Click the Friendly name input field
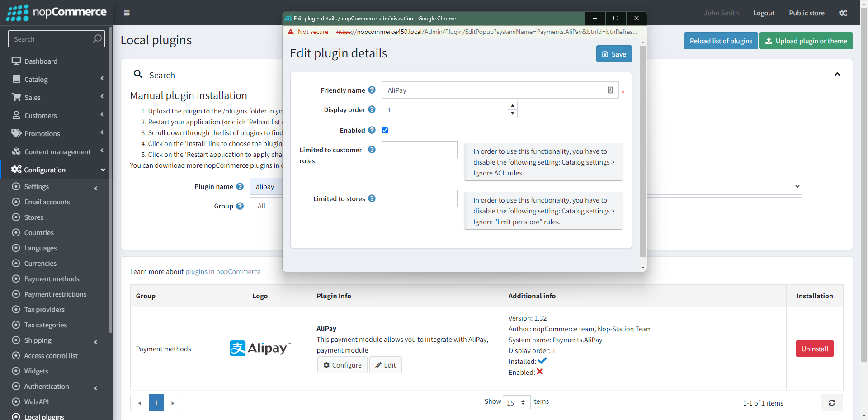The image size is (868, 420). [500, 90]
